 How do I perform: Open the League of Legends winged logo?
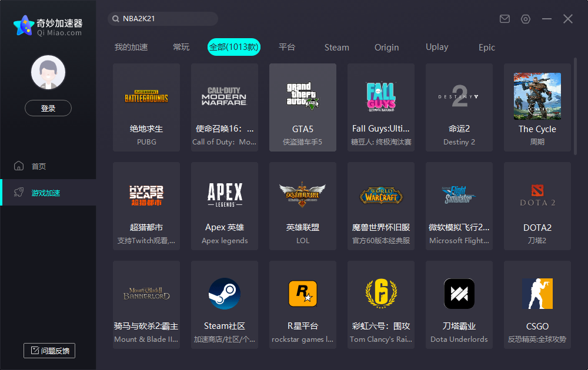point(303,195)
